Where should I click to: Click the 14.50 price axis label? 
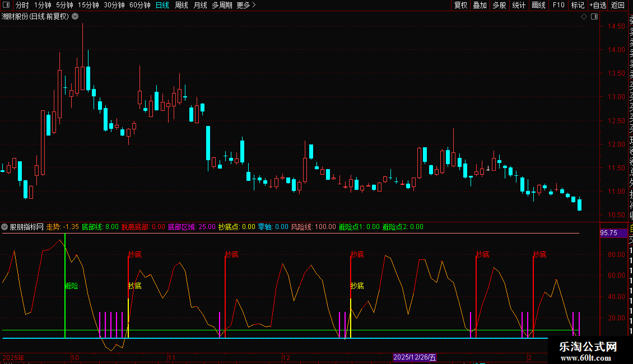pos(616,26)
